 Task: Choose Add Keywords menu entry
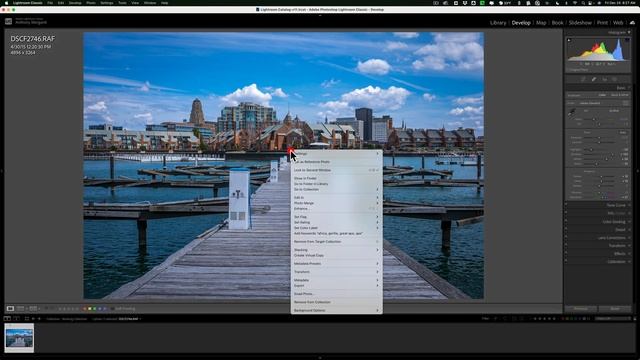[336, 233]
